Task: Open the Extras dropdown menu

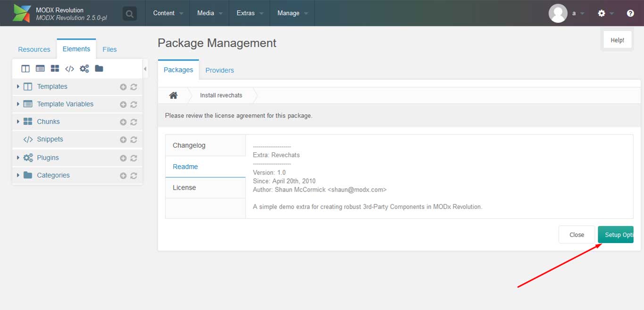Action: (x=250, y=13)
